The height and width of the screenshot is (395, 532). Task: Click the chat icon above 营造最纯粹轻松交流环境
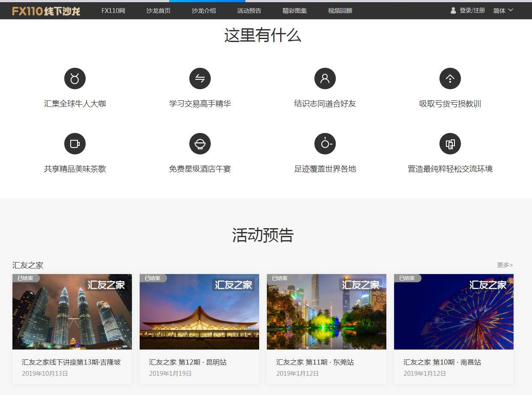pos(450,144)
